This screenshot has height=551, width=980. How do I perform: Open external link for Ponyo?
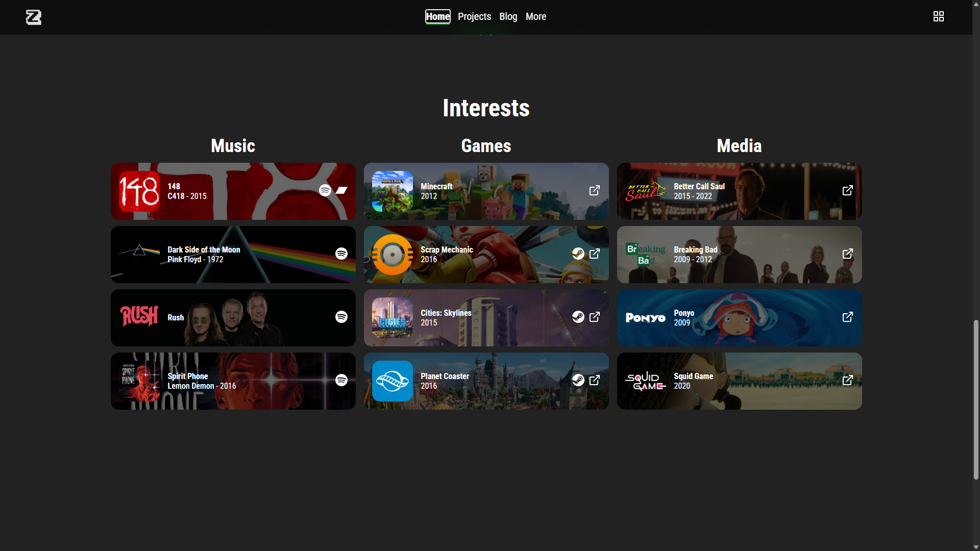pos(848,317)
